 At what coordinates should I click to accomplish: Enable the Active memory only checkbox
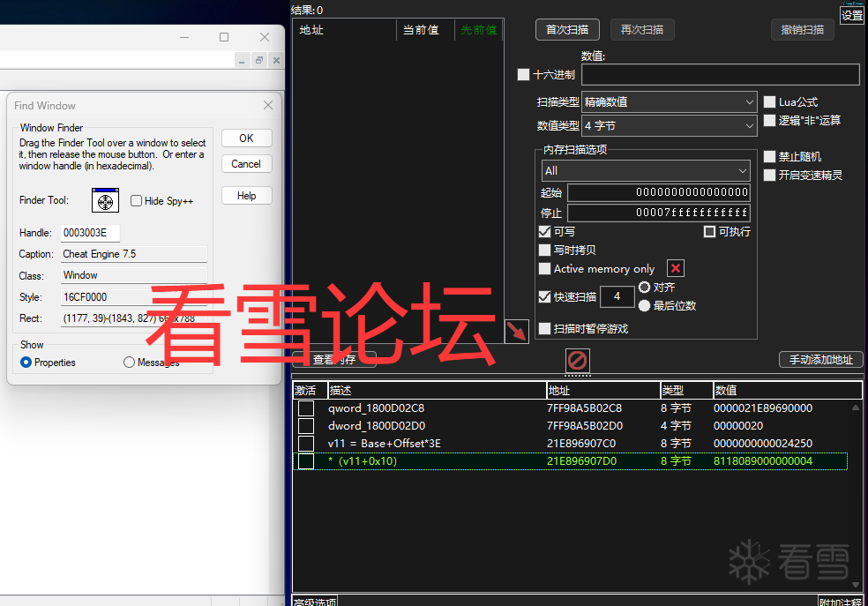click(545, 269)
